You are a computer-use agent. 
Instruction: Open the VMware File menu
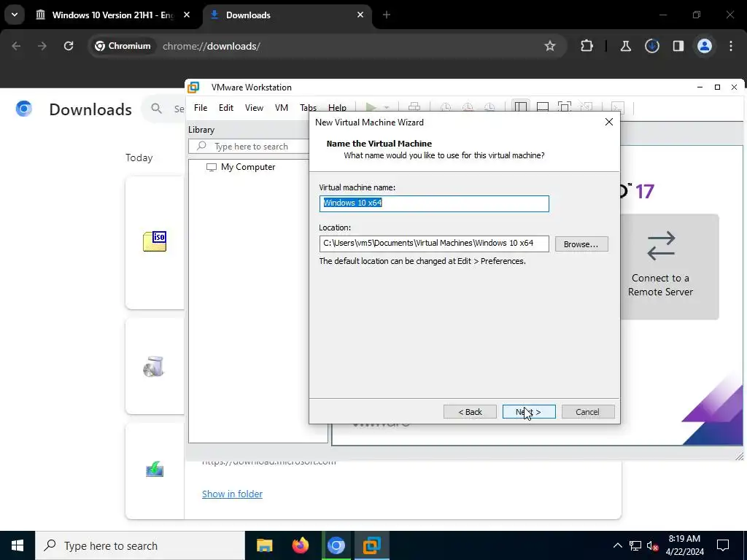[x=201, y=108]
